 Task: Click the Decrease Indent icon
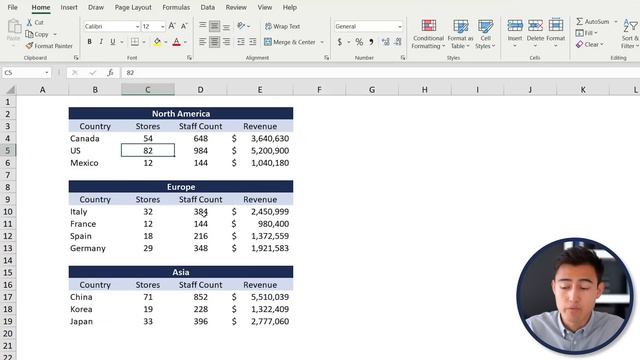241,42
